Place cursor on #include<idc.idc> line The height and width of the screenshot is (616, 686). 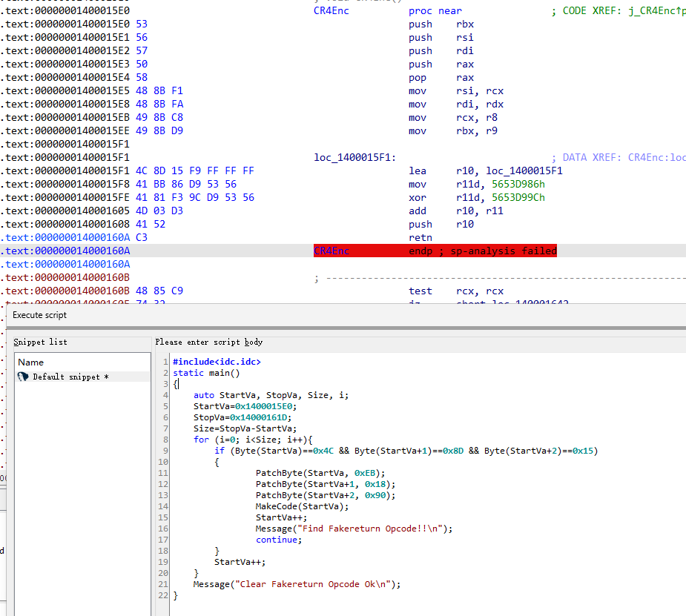(217, 362)
